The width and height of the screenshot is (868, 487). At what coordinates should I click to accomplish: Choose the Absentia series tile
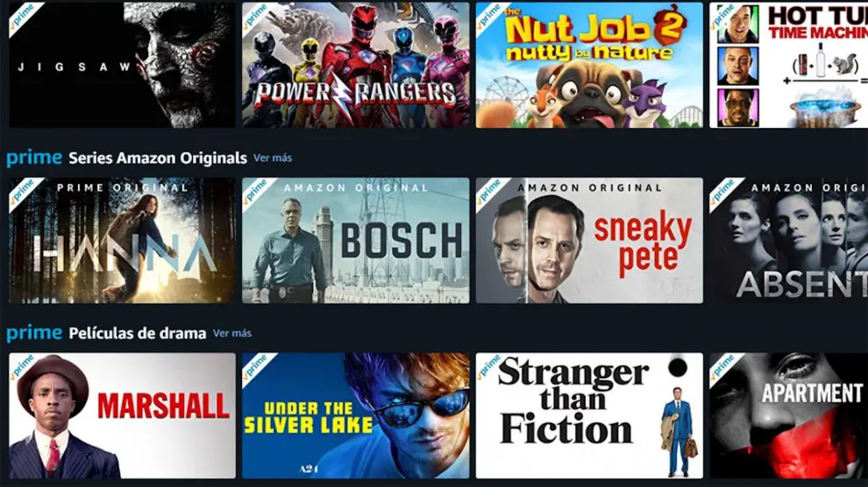coord(789,241)
